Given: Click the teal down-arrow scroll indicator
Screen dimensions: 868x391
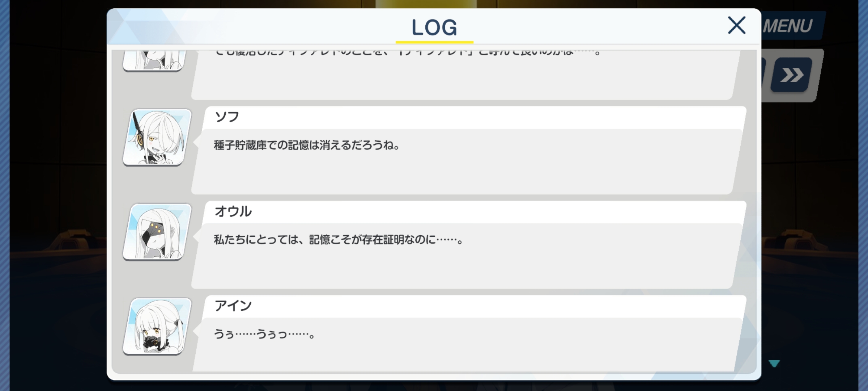Looking at the screenshot, I should tap(774, 363).
